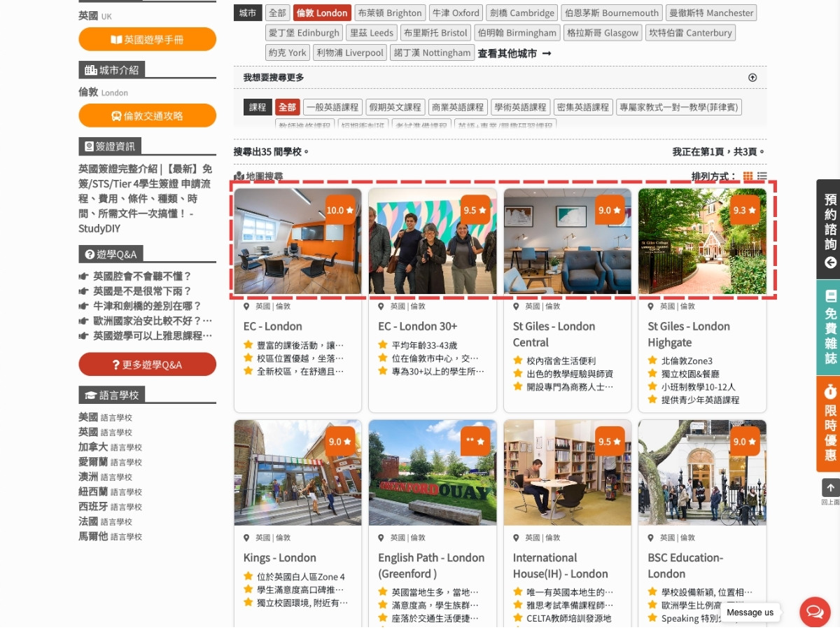
Task: Filter by 牛津 Oxford city
Action: coord(456,13)
